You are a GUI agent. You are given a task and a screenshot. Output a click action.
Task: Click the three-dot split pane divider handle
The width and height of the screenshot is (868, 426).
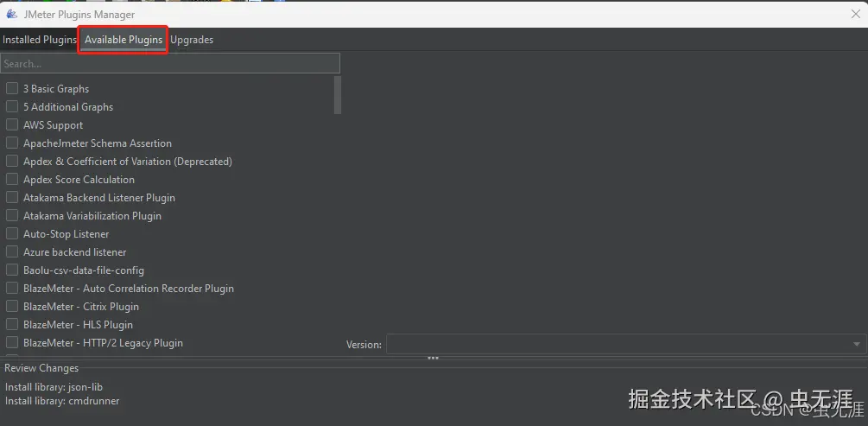[434, 359]
